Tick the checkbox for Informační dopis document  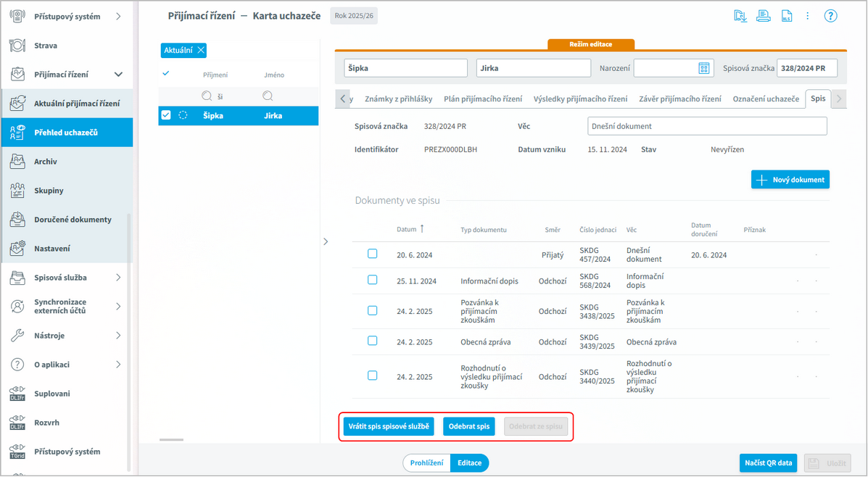(373, 280)
